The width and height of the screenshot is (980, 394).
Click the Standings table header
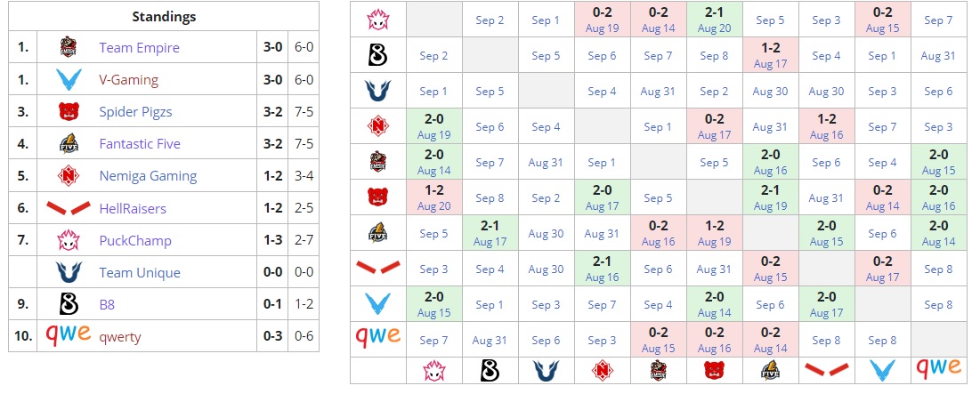(164, 17)
